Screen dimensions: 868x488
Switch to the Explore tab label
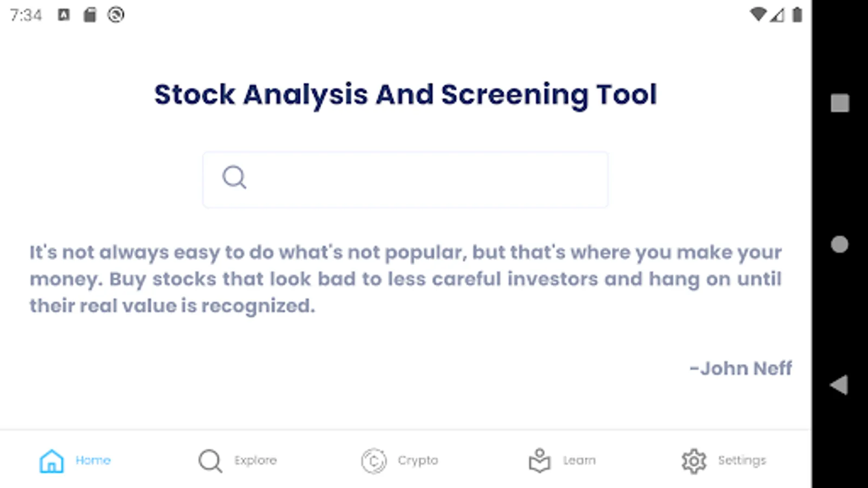pos(256,460)
